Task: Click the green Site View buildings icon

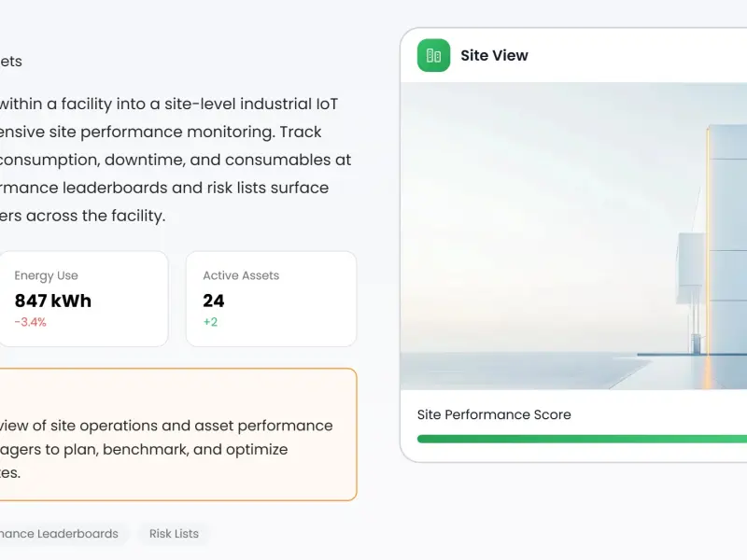Action: tap(433, 55)
